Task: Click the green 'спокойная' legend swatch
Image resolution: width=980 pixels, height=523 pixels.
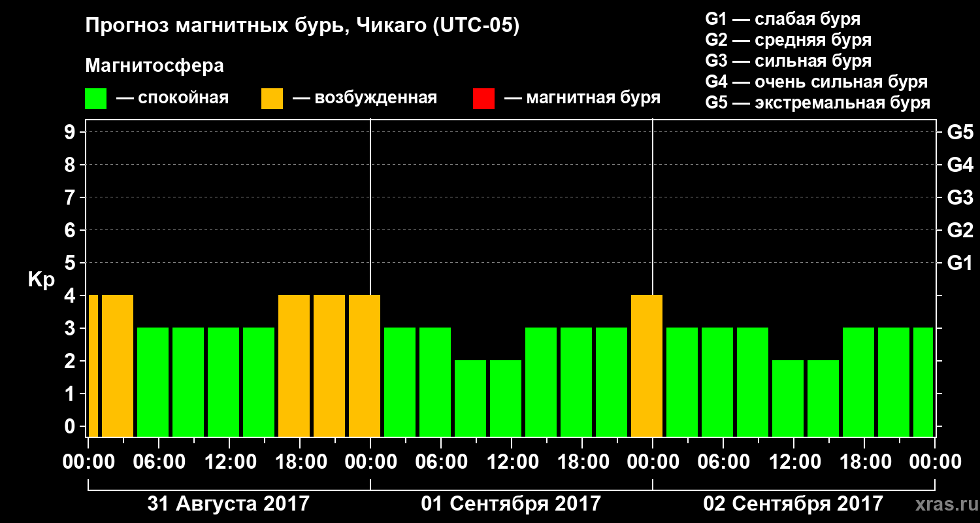Action: point(95,99)
